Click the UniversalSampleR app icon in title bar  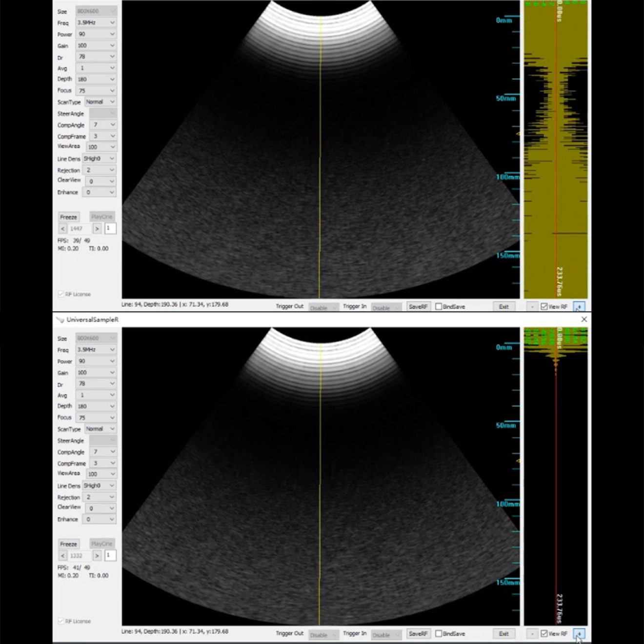(x=60, y=320)
